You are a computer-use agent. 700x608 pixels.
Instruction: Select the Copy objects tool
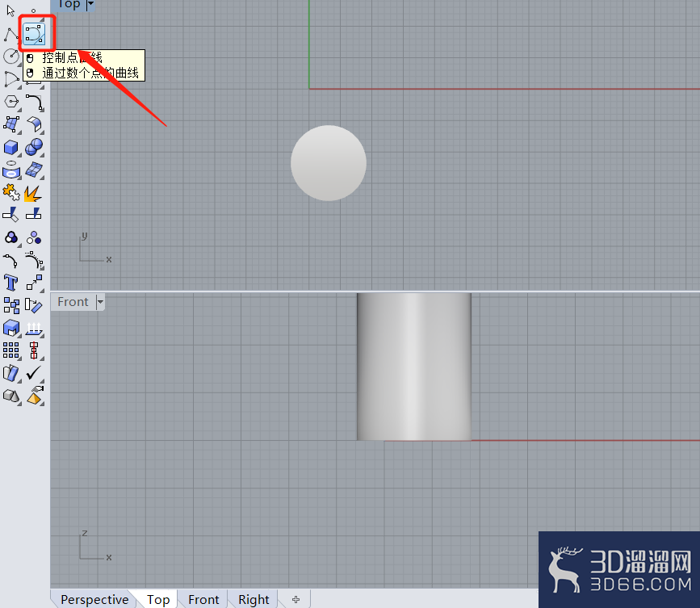[11, 306]
